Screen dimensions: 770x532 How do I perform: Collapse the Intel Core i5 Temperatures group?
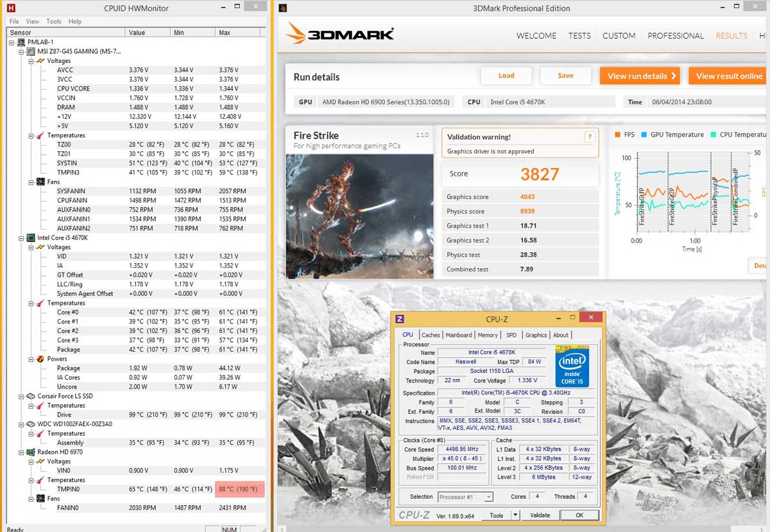click(x=31, y=303)
